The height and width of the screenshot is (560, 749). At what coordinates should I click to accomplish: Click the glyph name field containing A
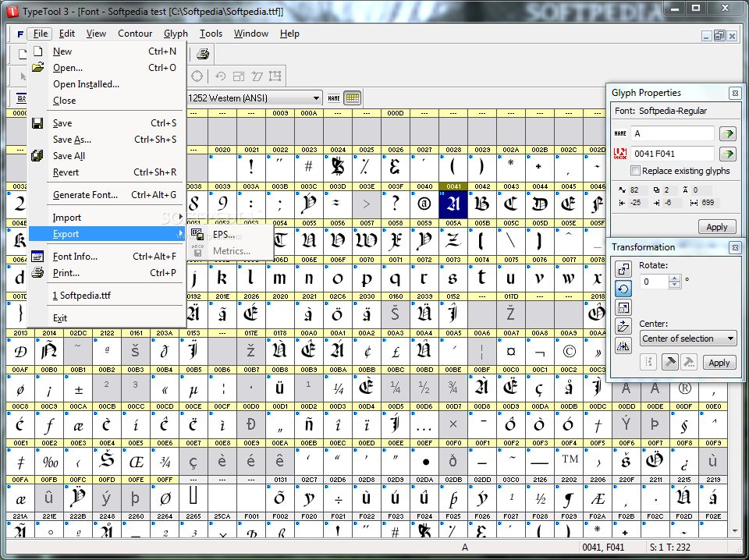point(673,134)
